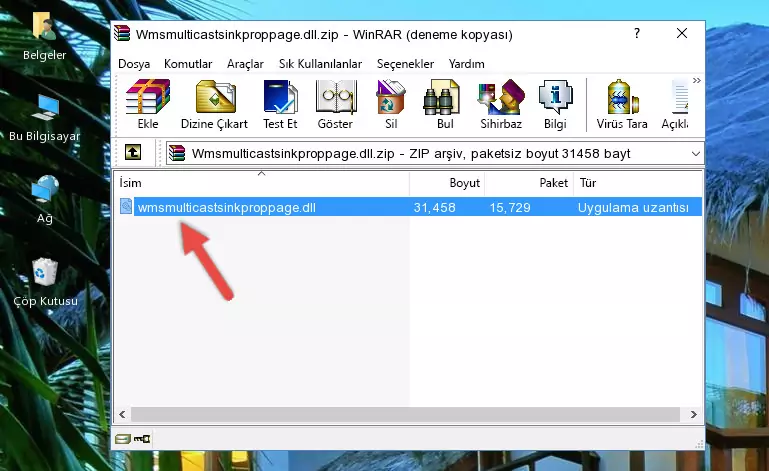Click the 31,458 size value
This screenshot has width=769, height=471.
pyautogui.click(x=434, y=208)
